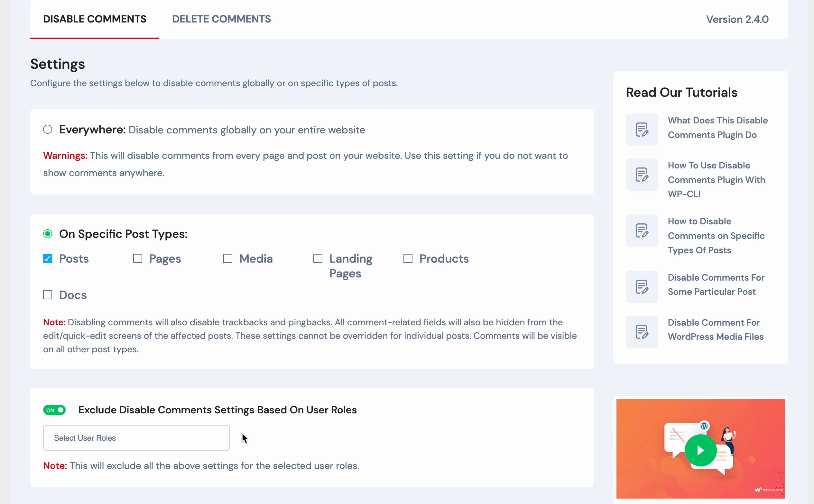Image resolution: width=814 pixels, height=504 pixels.
Task: Toggle the Exclude Disable Comments Settings switch
Action: pyautogui.click(x=55, y=410)
